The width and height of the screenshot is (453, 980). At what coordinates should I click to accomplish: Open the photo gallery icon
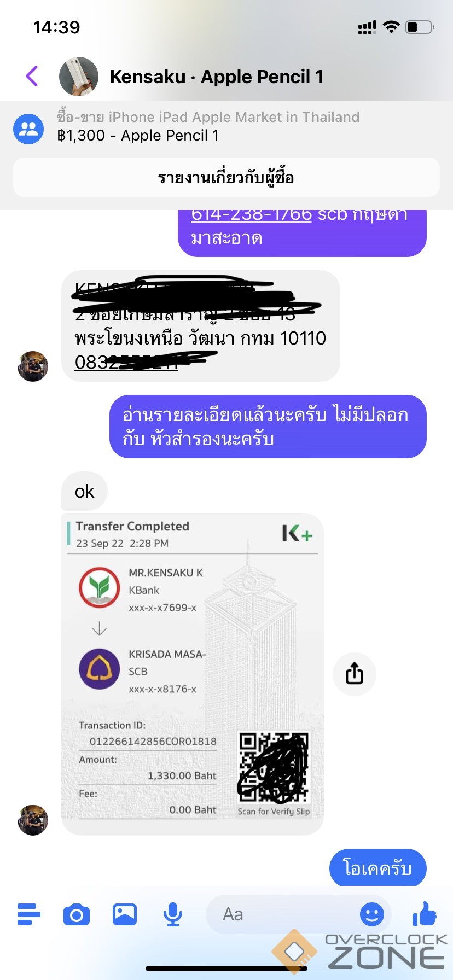(125, 914)
